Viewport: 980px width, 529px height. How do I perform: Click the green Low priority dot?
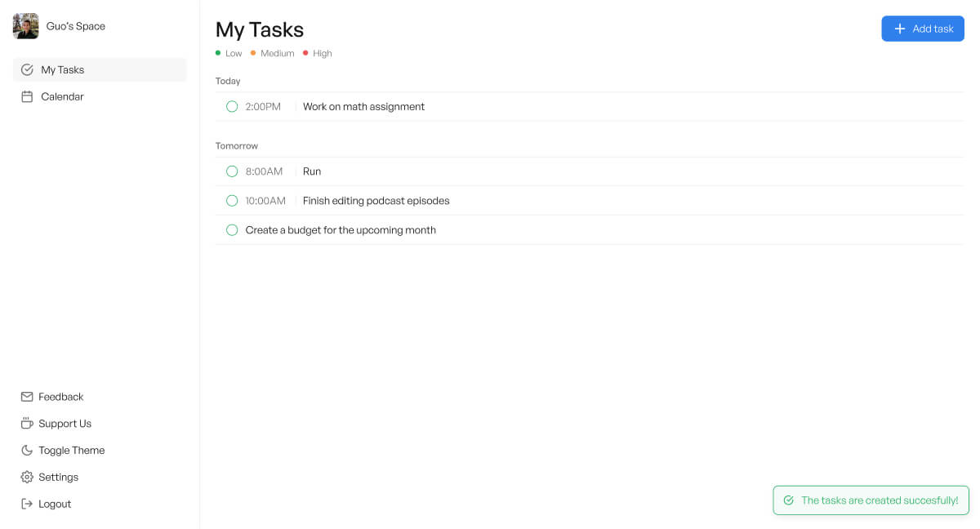[x=218, y=53]
